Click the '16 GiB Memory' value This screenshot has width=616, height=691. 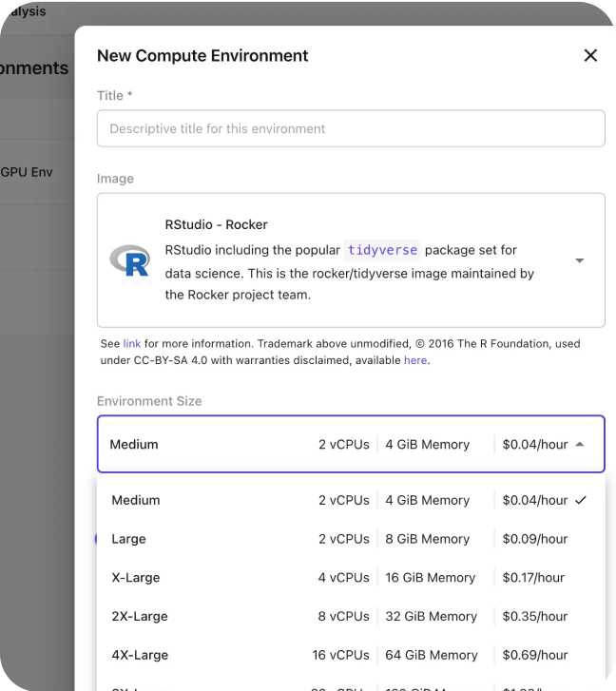point(430,578)
